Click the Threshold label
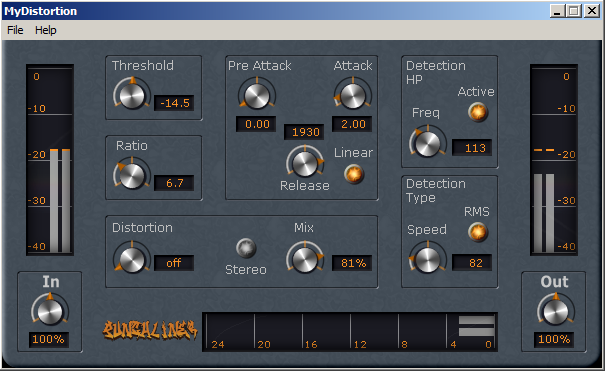Viewport: 605px width, 371px height. point(143,66)
